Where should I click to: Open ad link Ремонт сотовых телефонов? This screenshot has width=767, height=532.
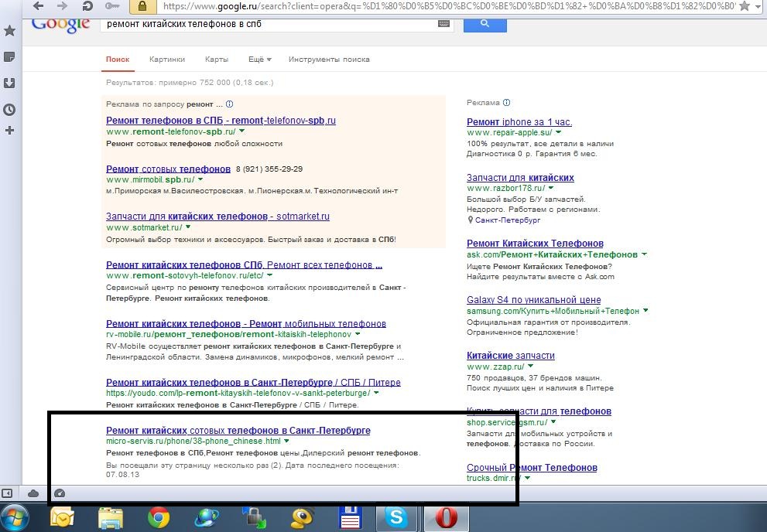168,169
